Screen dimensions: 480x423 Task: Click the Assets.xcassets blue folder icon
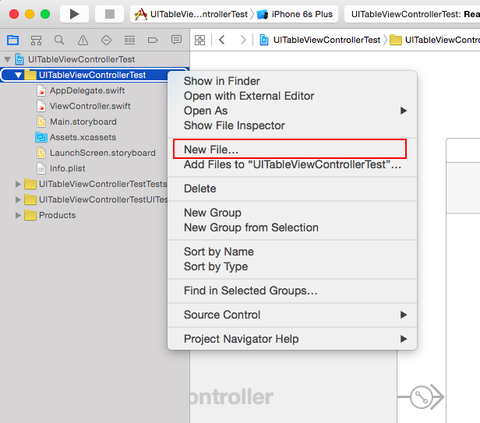coord(41,137)
